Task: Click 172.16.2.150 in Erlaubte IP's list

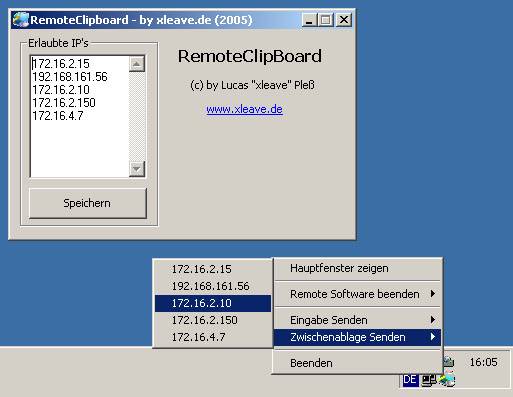Action: pyautogui.click(x=64, y=103)
